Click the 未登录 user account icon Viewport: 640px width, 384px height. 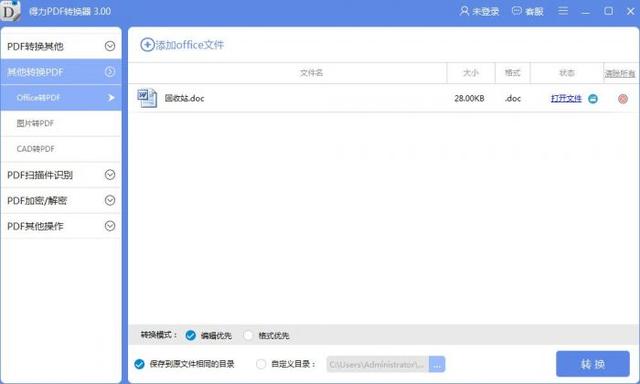[464, 11]
